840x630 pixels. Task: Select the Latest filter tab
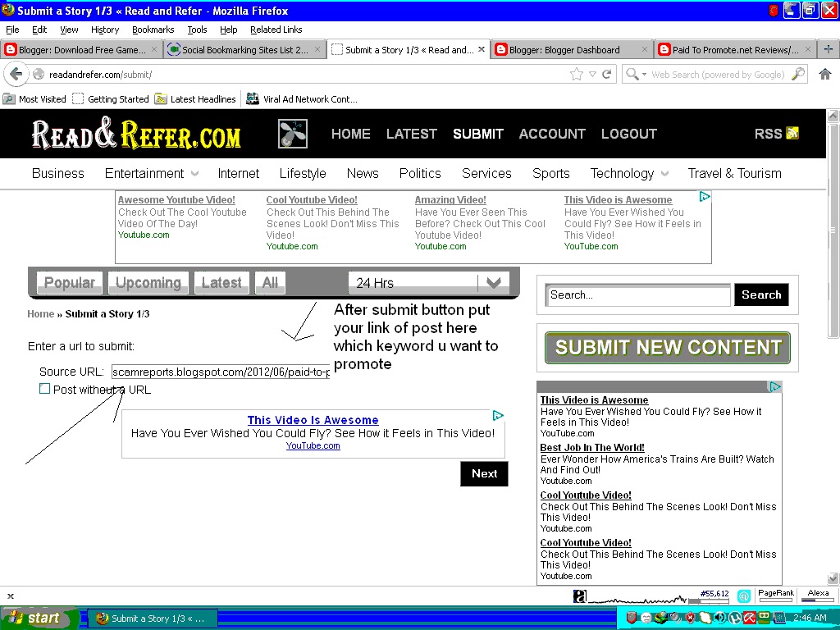tap(221, 282)
